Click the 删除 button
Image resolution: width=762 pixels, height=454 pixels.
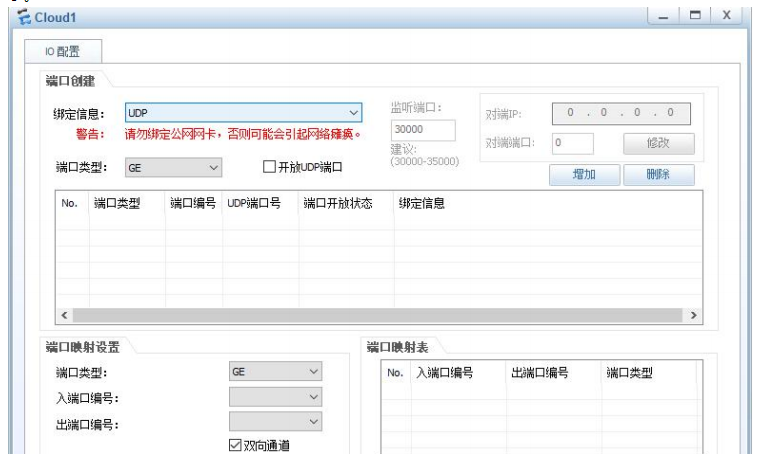tap(658, 175)
